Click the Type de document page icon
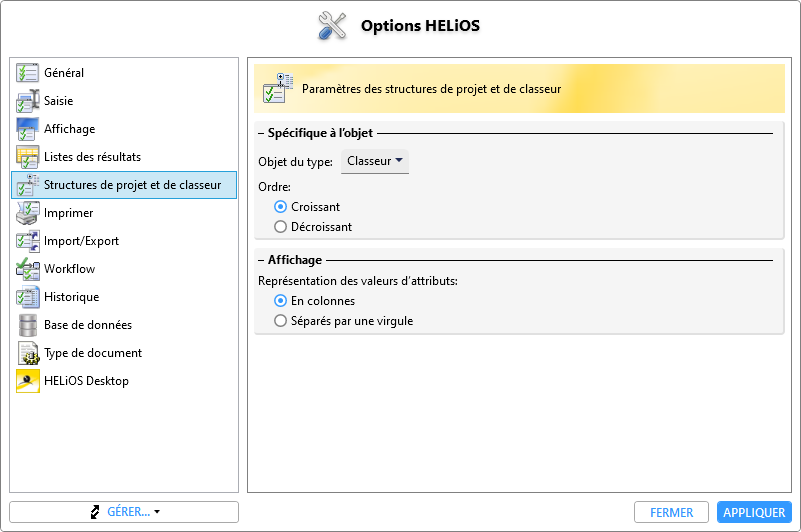The width and height of the screenshot is (801, 532). point(28,353)
